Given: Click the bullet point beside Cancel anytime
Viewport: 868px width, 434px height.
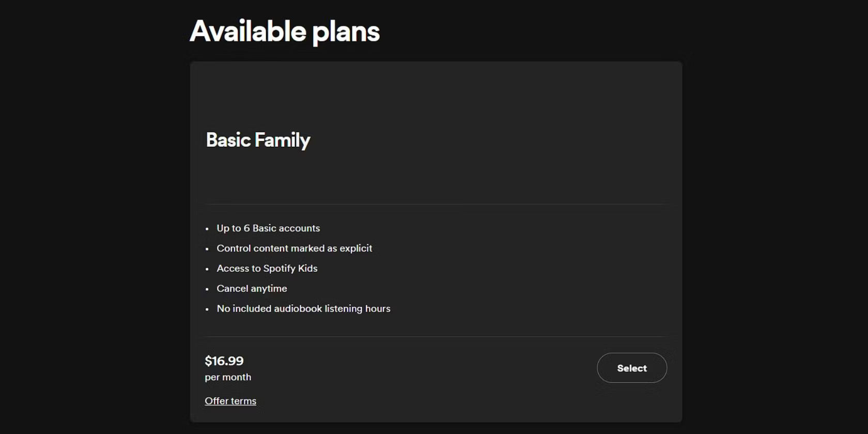Looking at the screenshot, I should coord(207,289).
